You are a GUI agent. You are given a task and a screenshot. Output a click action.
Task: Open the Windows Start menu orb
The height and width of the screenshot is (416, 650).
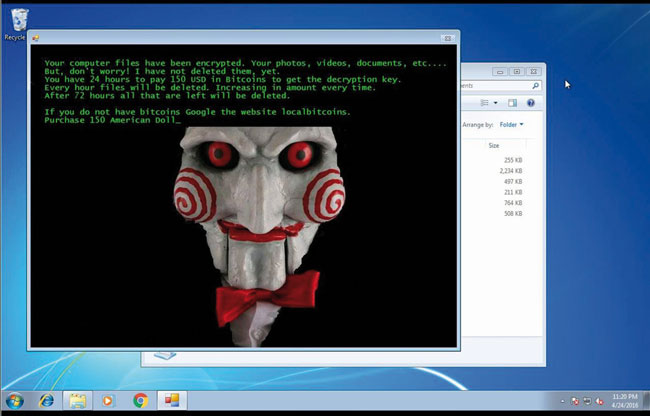(x=15, y=401)
